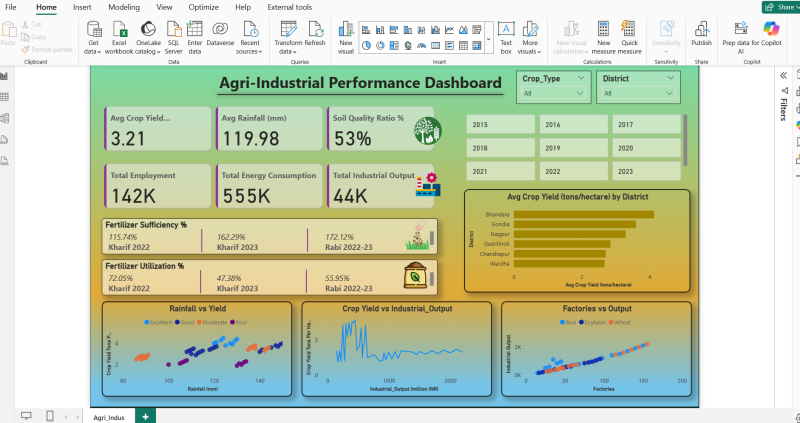The width and height of the screenshot is (800, 423).
Task: Open DAX query view in left sidebar
Action: click(5, 140)
